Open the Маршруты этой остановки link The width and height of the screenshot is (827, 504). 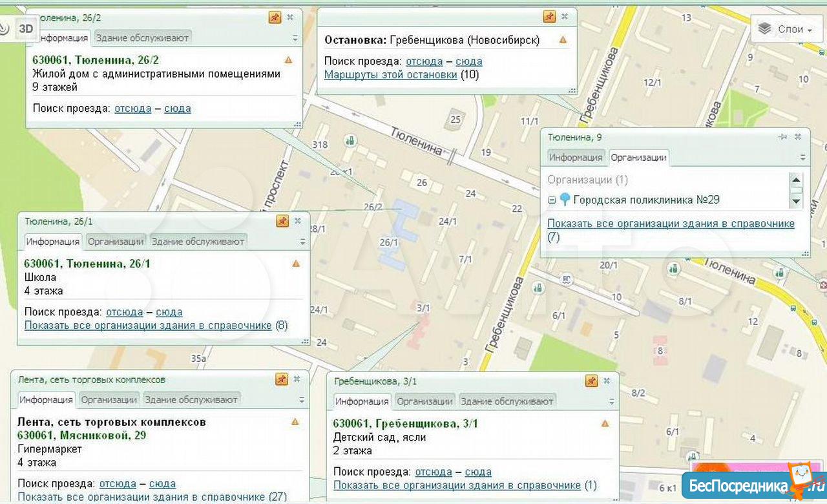pyautogui.click(x=390, y=74)
